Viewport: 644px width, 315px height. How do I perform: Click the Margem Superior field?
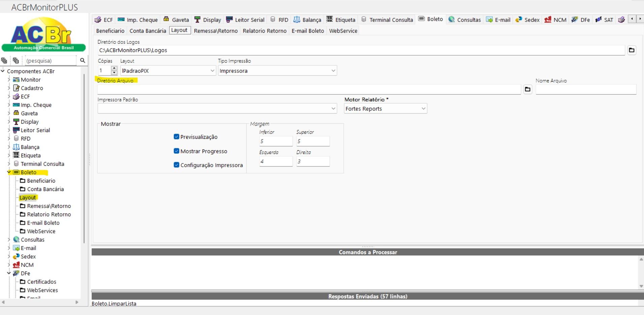pos(313,141)
